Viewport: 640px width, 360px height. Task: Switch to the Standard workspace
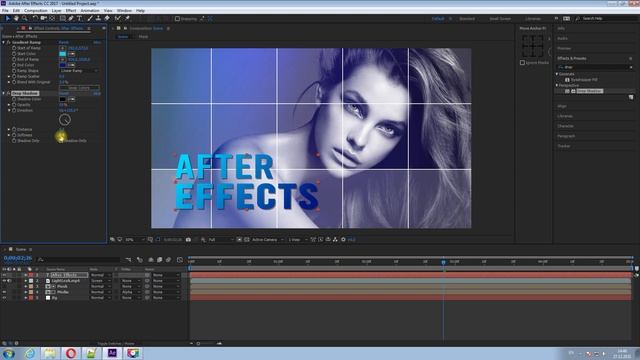[467, 18]
